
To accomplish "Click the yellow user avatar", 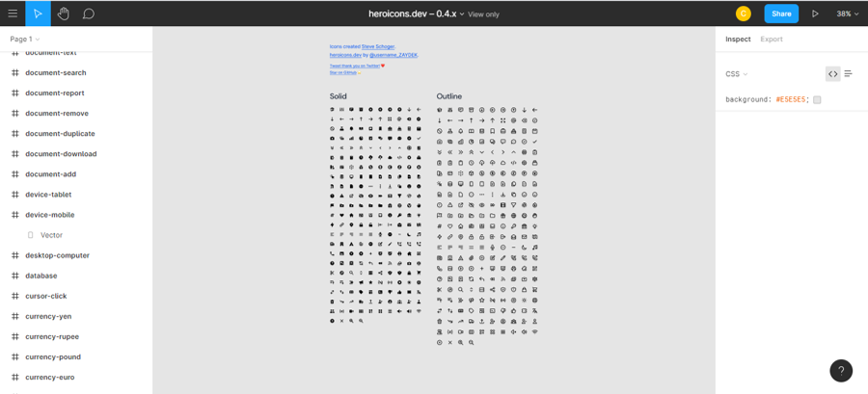I will tap(743, 13).
